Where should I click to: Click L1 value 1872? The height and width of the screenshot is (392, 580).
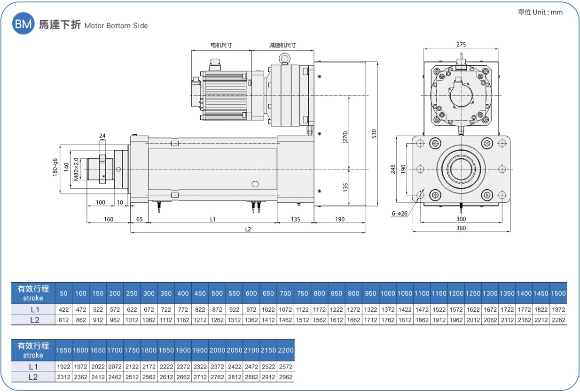point(558,309)
